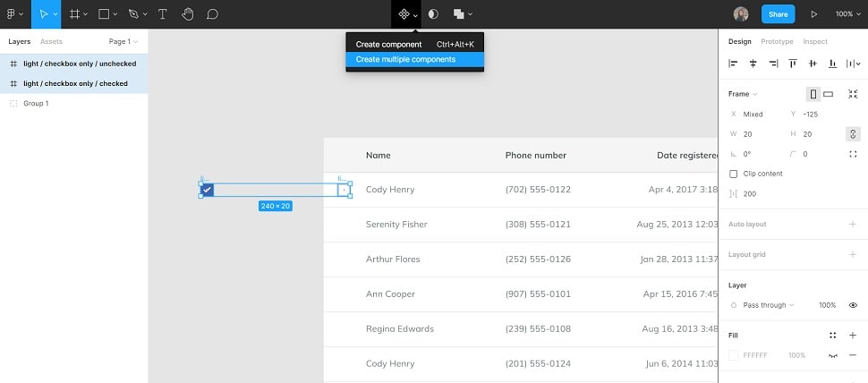Screen dimensions: 868x383
Task: Switch to the Prototype tab
Action: (777, 41)
